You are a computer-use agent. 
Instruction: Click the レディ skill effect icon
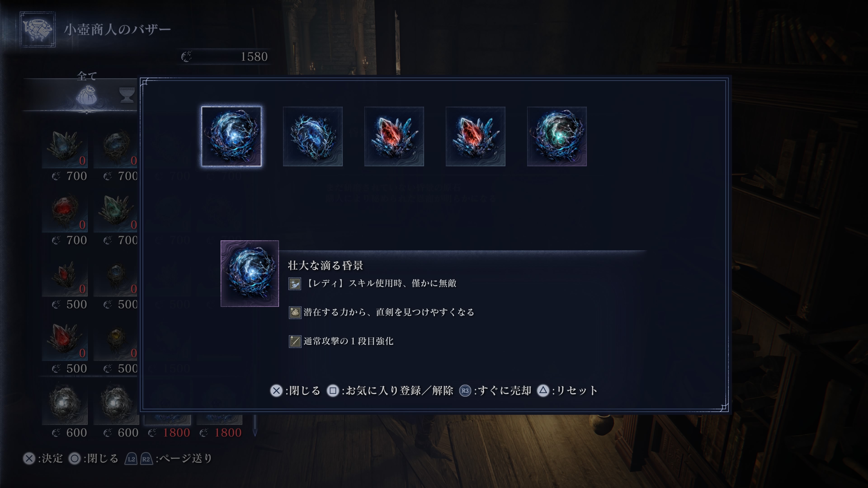[295, 284]
